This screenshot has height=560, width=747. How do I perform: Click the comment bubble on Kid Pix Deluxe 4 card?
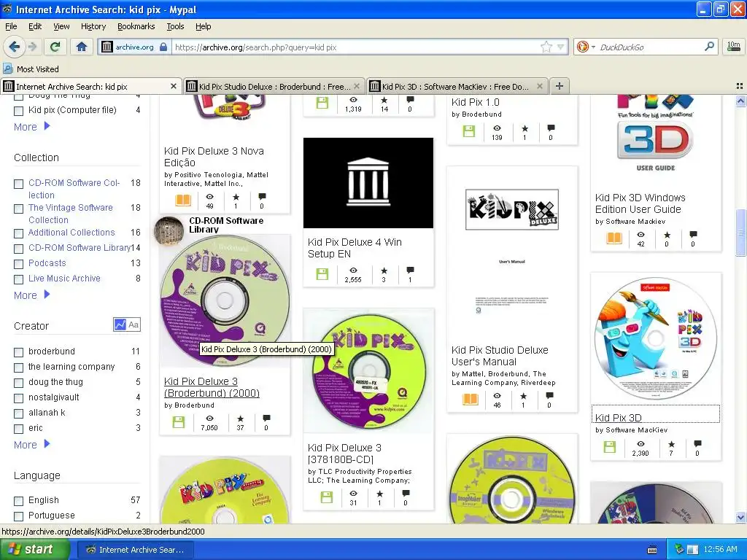point(410,271)
